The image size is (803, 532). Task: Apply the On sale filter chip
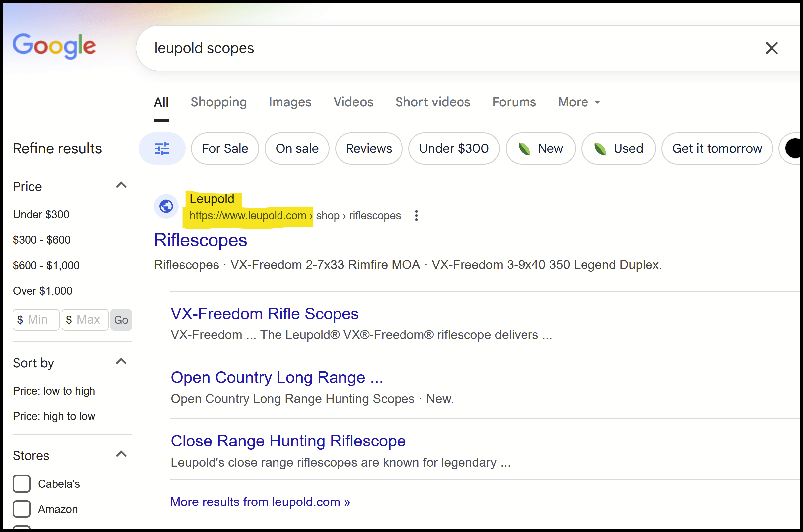(x=297, y=148)
